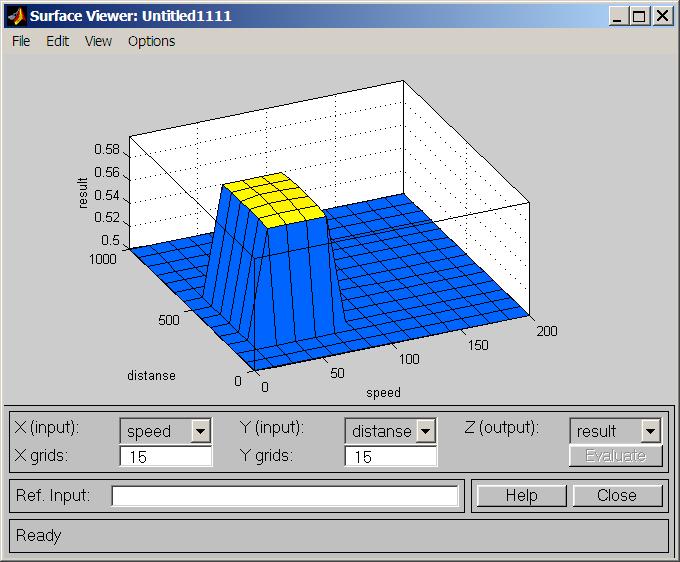Viewport: 680px width, 562px height.
Task: Expand the Y (input) distanse dropdown
Action: [426, 431]
